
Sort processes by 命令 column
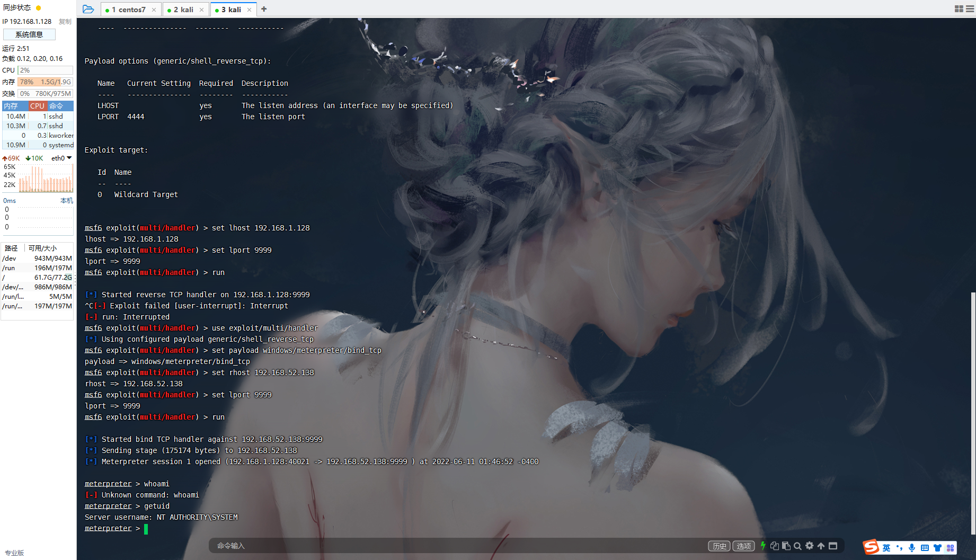coord(60,106)
